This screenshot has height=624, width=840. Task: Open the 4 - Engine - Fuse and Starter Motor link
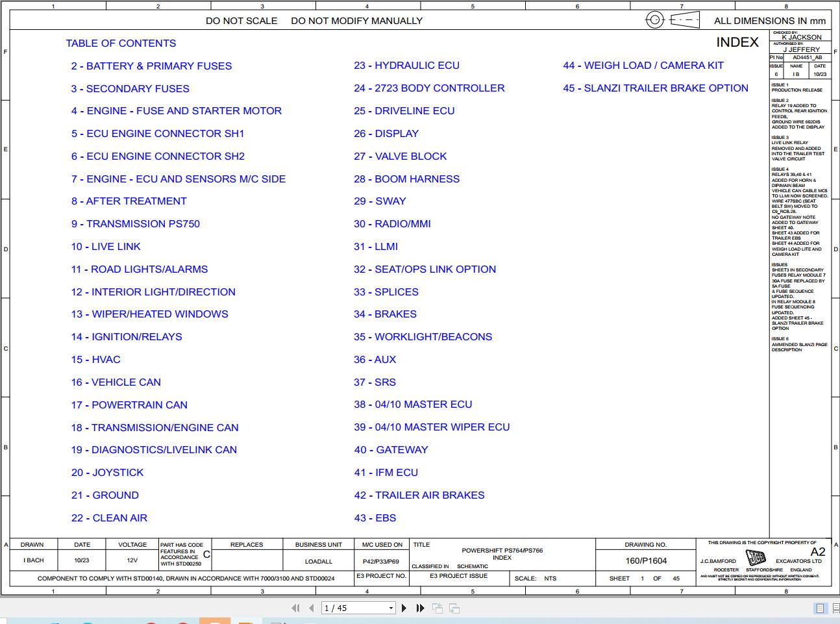(x=177, y=111)
